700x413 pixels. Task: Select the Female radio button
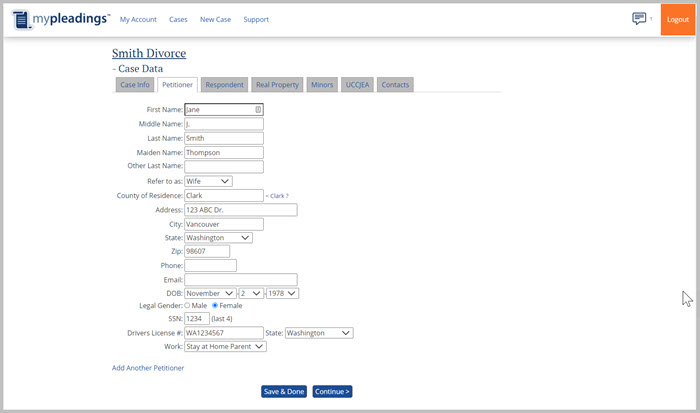tap(215, 305)
